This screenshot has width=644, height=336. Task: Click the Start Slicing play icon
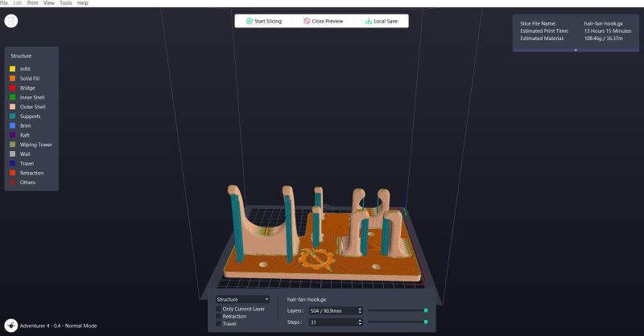tap(250, 21)
